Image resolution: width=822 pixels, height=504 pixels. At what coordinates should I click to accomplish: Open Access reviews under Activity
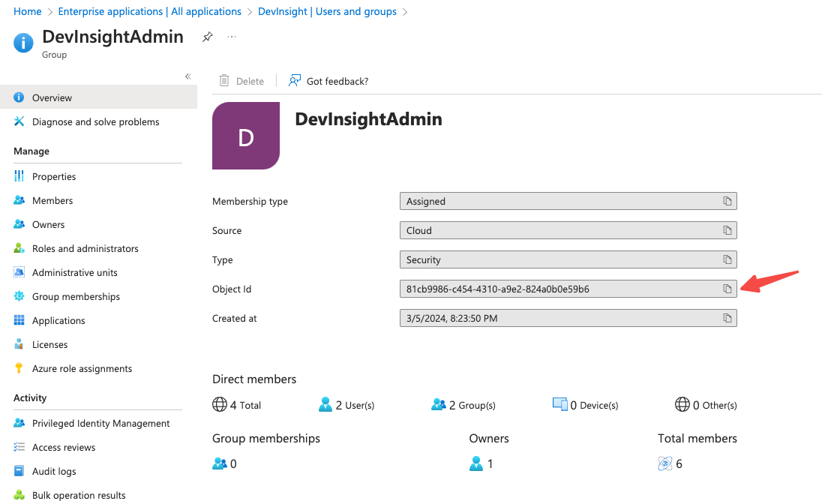pos(64,447)
